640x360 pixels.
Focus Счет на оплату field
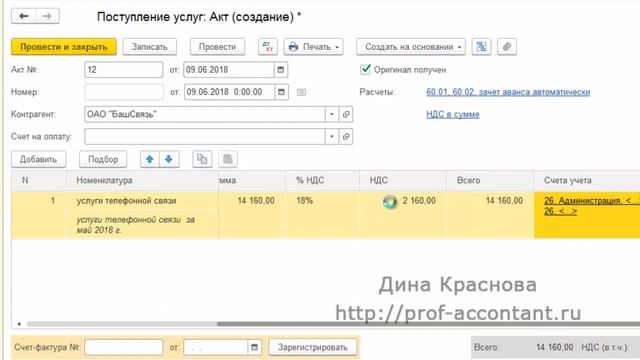pyautogui.click(x=204, y=136)
